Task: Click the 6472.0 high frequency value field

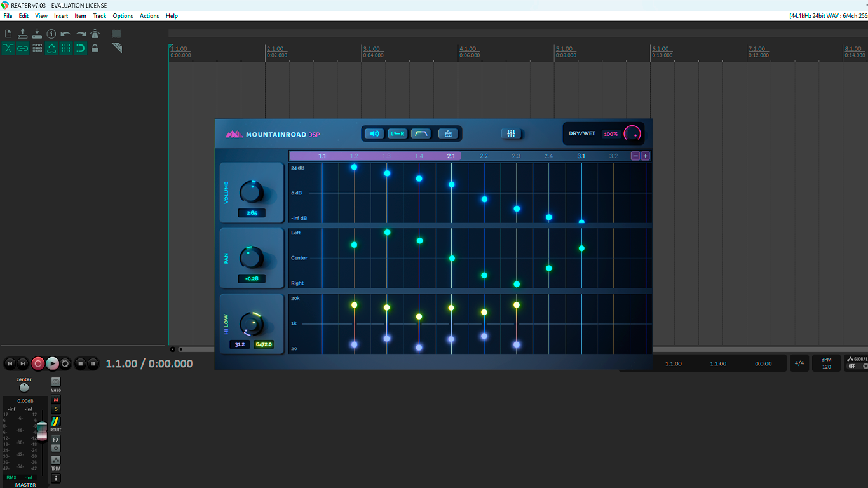Action: pos(264,344)
